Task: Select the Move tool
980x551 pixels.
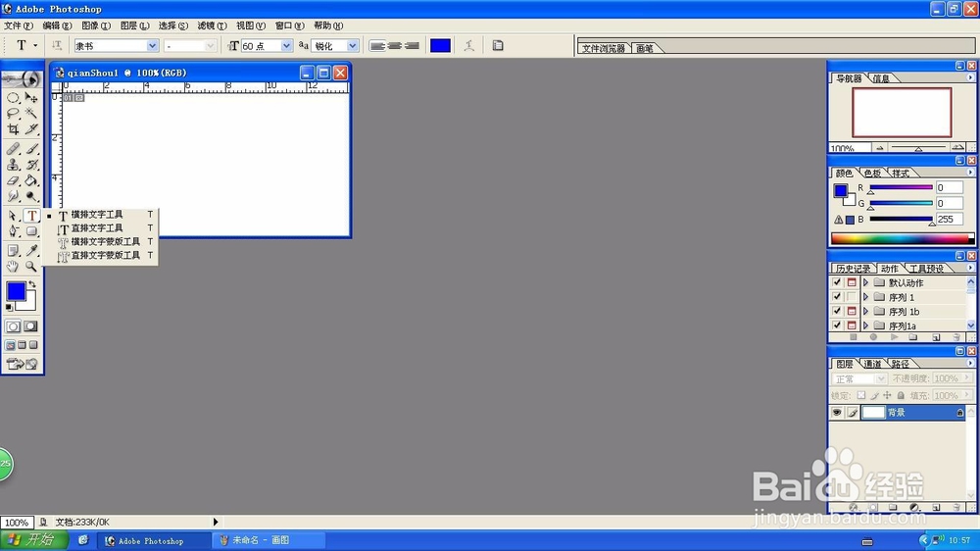Action: (x=31, y=98)
